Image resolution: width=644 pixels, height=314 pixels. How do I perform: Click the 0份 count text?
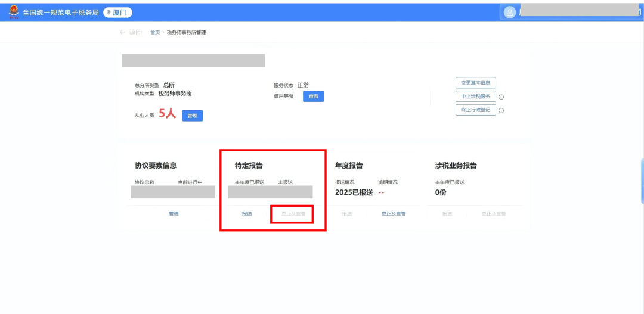[x=441, y=192]
